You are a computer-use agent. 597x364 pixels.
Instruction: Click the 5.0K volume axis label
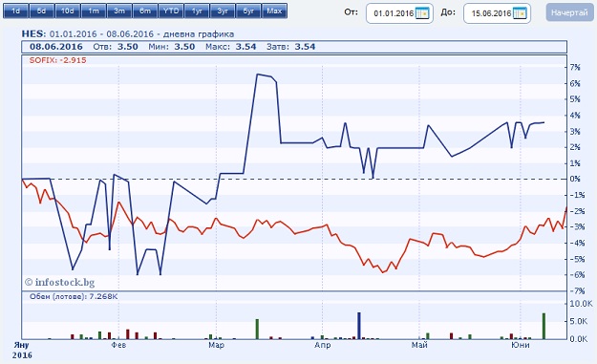pyautogui.click(x=579, y=321)
